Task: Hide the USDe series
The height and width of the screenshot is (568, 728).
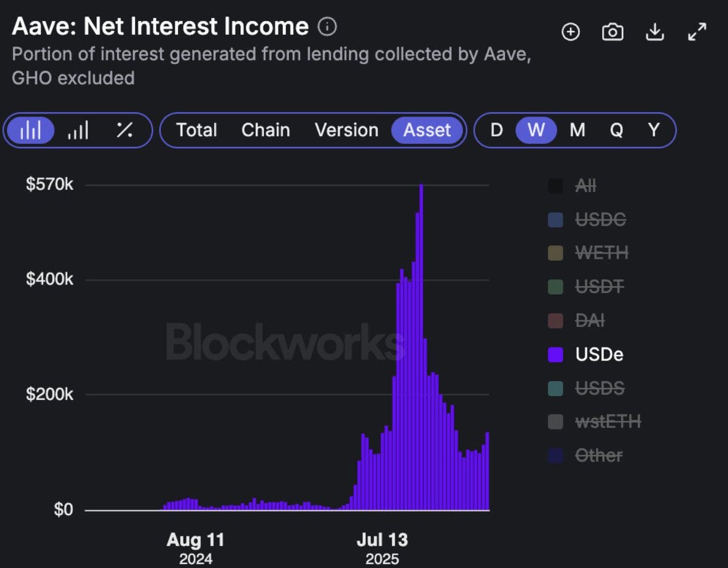Action: pos(599,354)
